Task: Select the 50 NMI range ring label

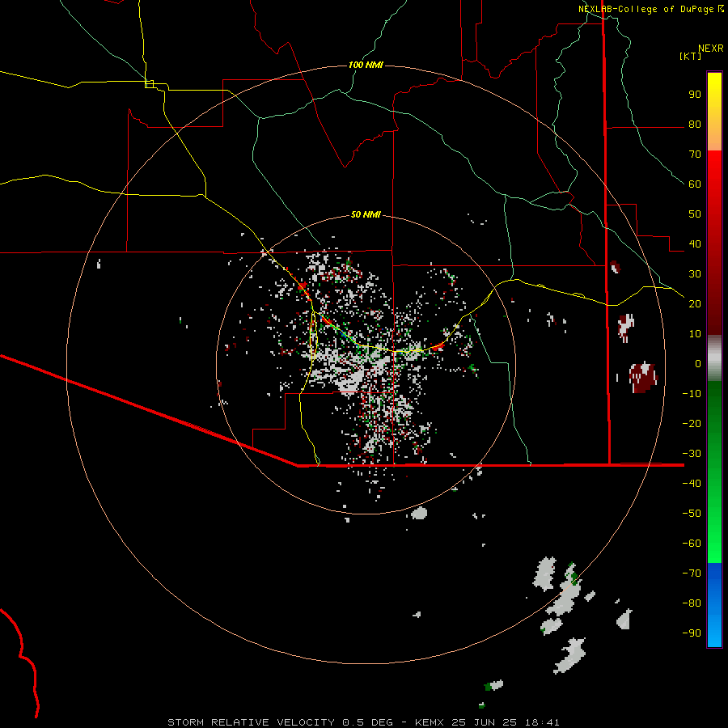Action: [x=366, y=214]
